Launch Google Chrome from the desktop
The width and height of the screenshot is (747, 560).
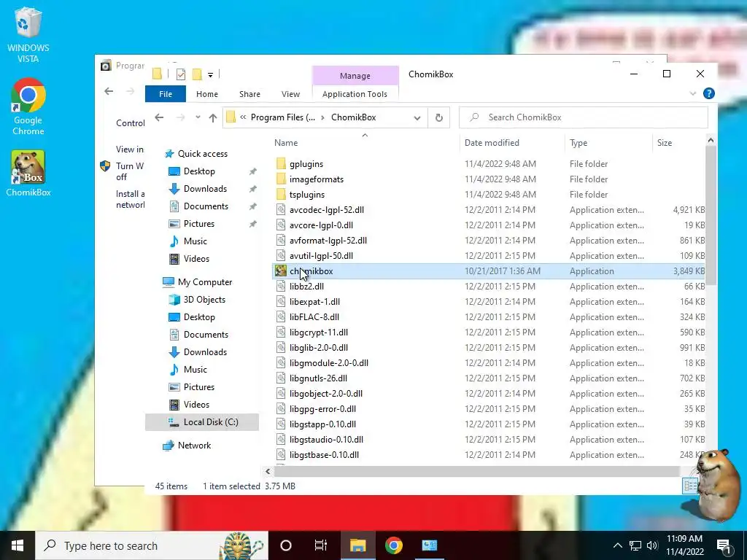28,106
